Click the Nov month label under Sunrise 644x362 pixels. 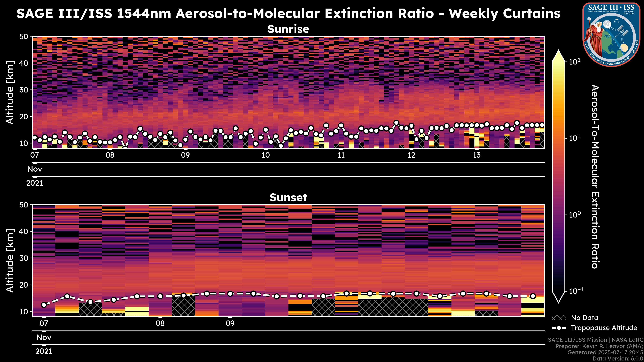35,169
